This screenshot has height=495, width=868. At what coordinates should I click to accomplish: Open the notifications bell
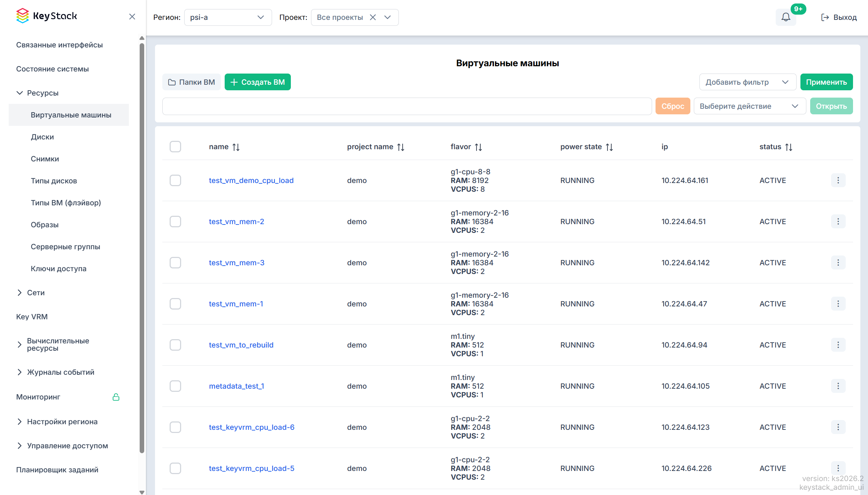pos(786,17)
